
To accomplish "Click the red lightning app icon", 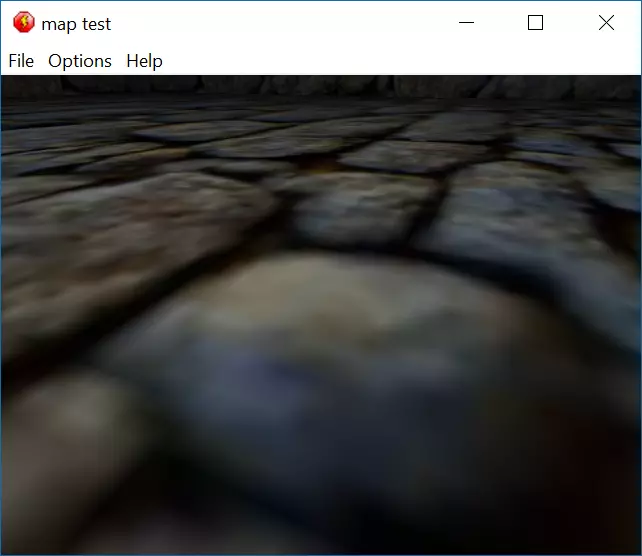I will click(24, 22).
